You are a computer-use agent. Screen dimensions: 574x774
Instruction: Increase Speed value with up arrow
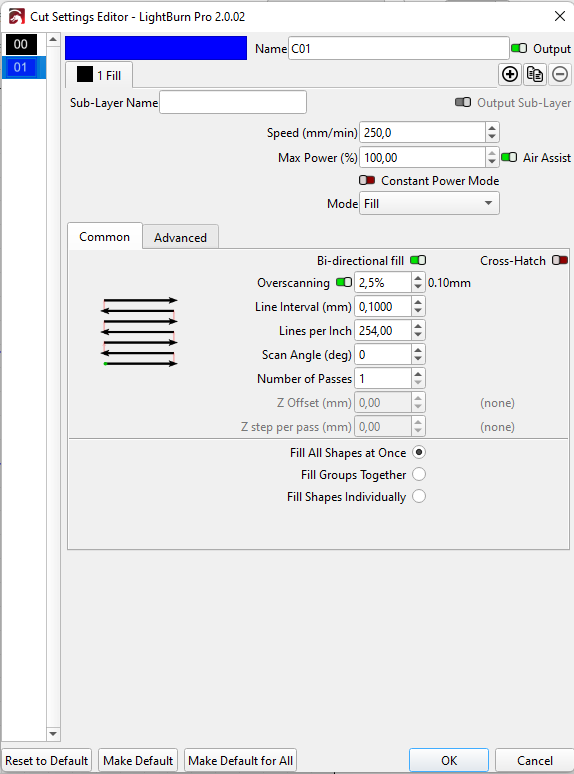click(x=492, y=127)
